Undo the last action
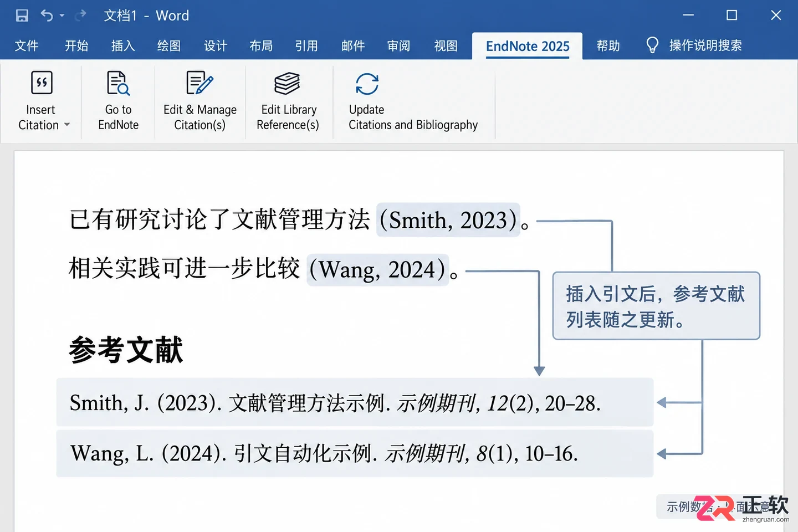This screenshot has height=532, width=798. tap(47, 16)
